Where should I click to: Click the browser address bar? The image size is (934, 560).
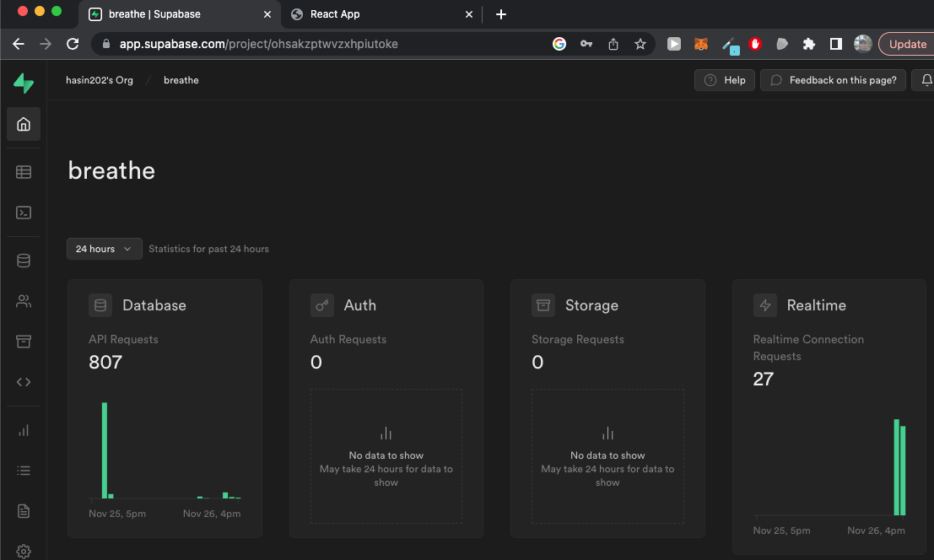[x=321, y=44]
